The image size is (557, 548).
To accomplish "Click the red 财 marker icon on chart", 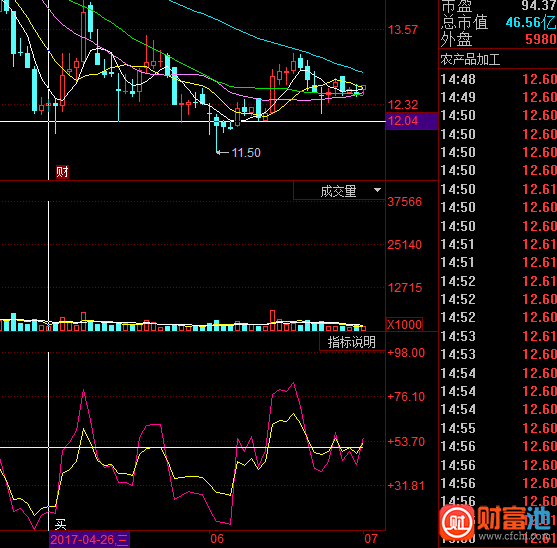I will click(x=62, y=172).
